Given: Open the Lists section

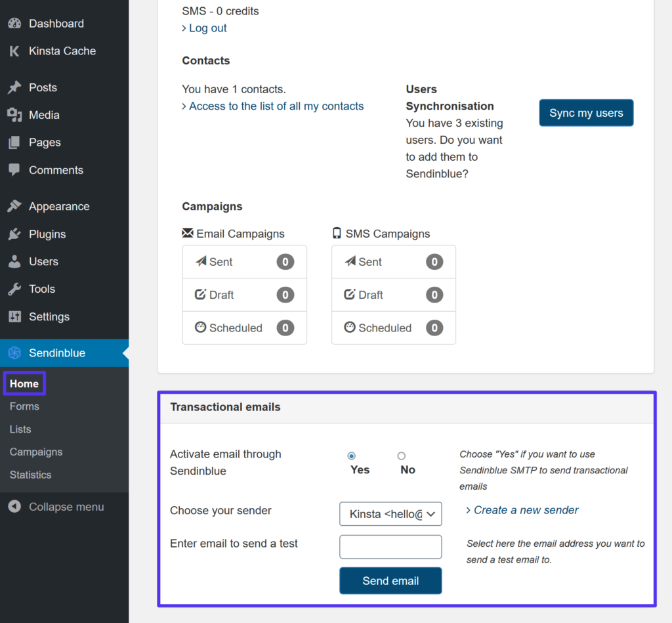Looking at the screenshot, I should [20, 429].
